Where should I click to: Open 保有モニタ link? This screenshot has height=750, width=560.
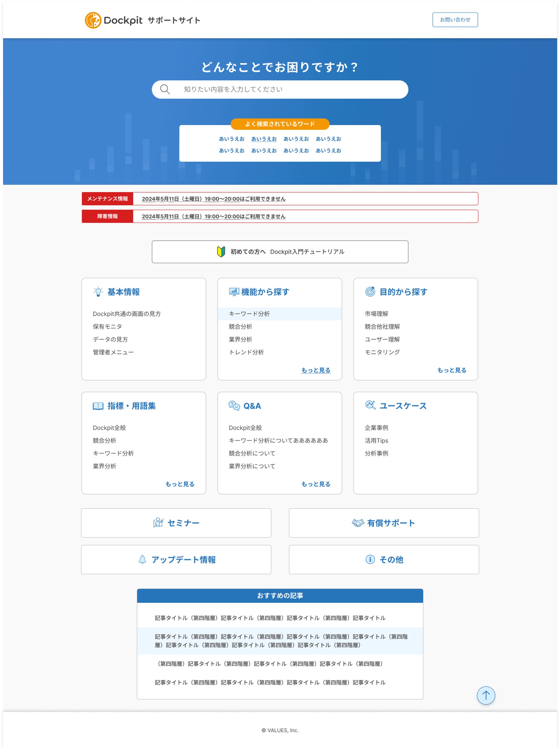tap(107, 327)
